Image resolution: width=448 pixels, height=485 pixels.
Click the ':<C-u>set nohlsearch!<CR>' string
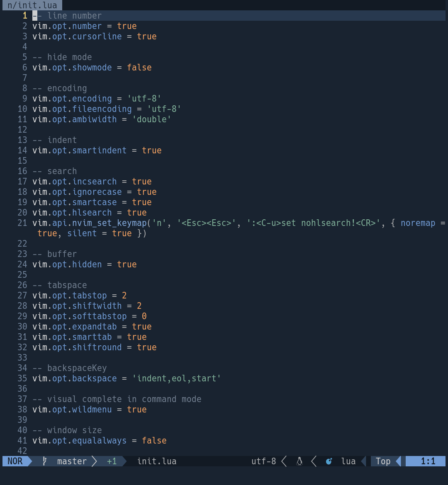coord(314,223)
